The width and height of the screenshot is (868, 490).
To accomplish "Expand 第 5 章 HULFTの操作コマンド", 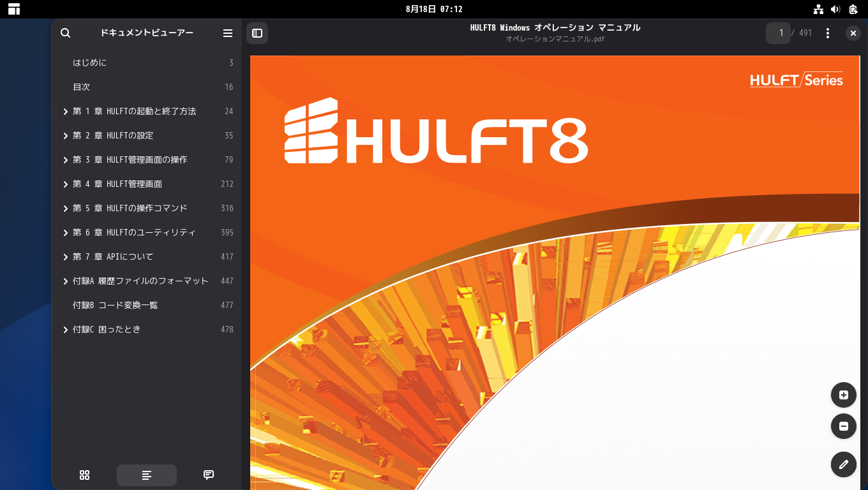I will [65, 209].
